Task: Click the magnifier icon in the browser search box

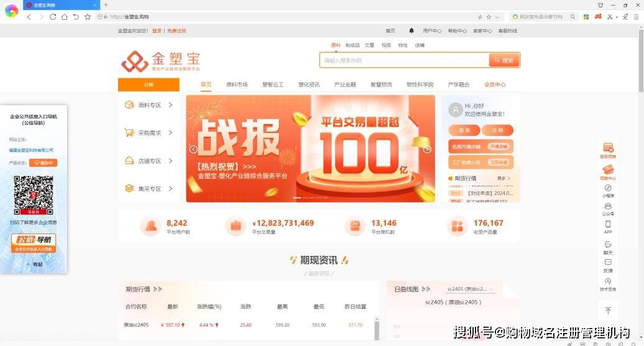Action: pos(573,17)
